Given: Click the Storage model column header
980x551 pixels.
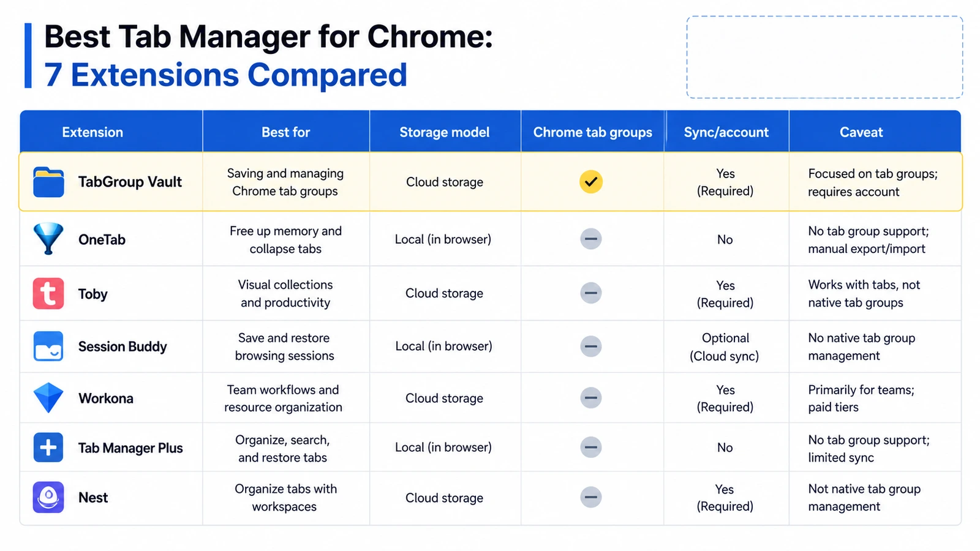Looking at the screenshot, I should [445, 132].
